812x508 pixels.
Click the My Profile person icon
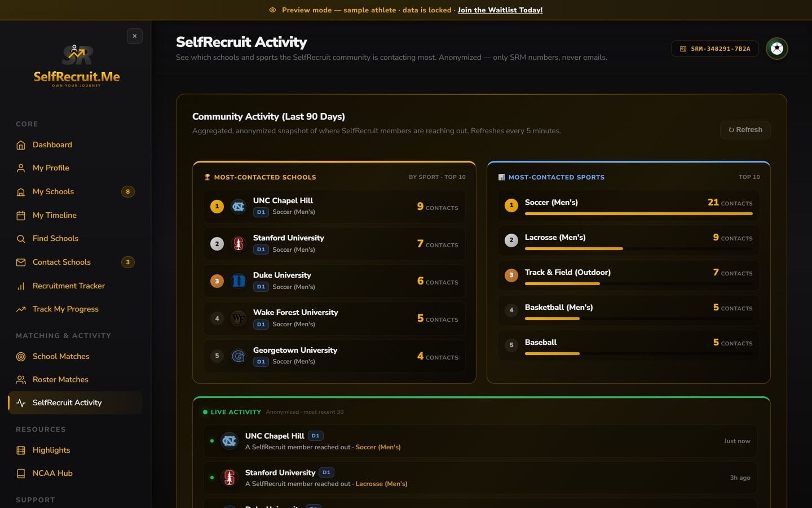21,168
